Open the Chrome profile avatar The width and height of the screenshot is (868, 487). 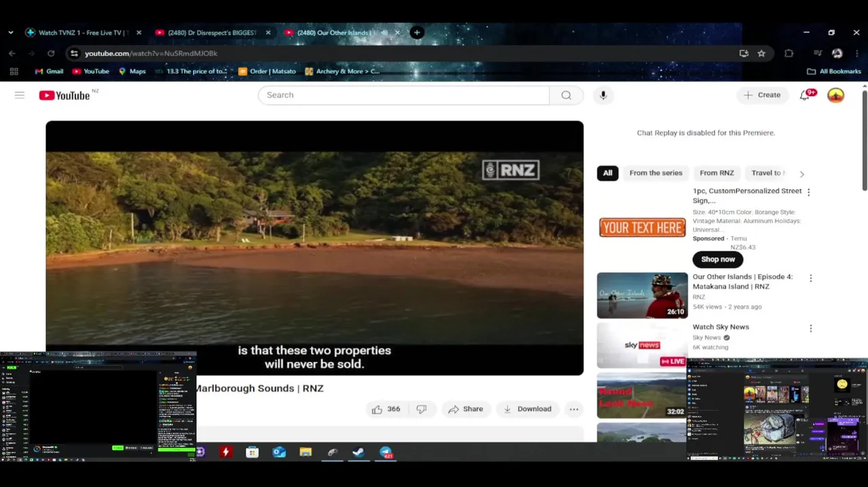(x=837, y=53)
